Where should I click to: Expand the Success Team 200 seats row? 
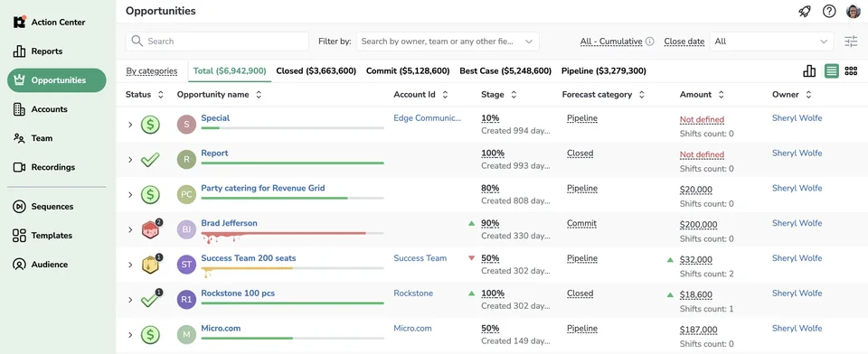(x=130, y=265)
